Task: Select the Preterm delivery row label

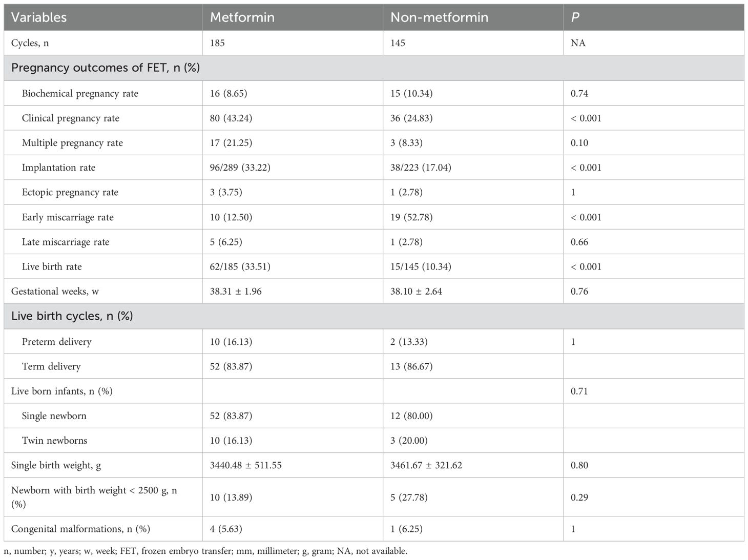Action: tap(57, 342)
